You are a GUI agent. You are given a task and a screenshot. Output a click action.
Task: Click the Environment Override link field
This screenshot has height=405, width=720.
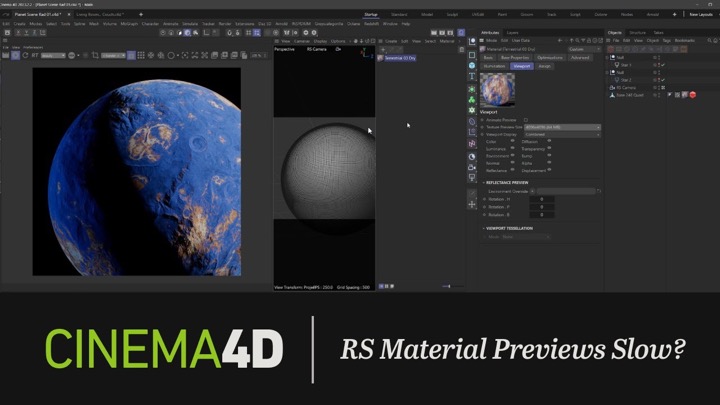pos(566,191)
